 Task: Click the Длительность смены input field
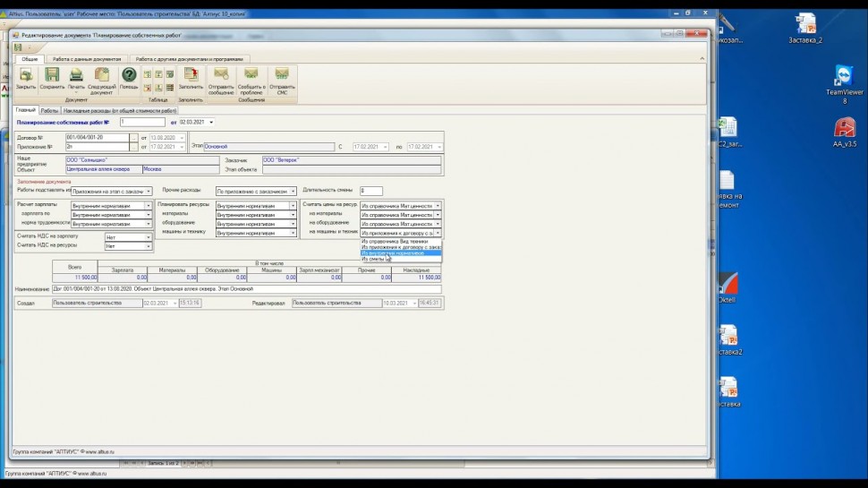(x=371, y=191)
